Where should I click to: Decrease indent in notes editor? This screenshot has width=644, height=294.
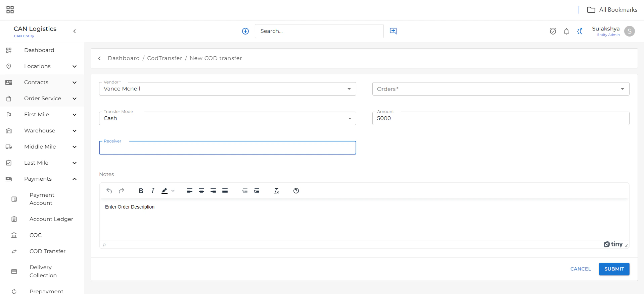[245, 191]
